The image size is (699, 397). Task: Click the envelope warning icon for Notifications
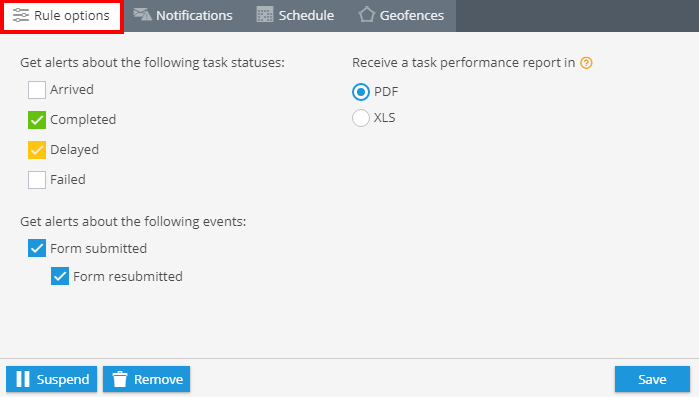[x=143, y=15]
